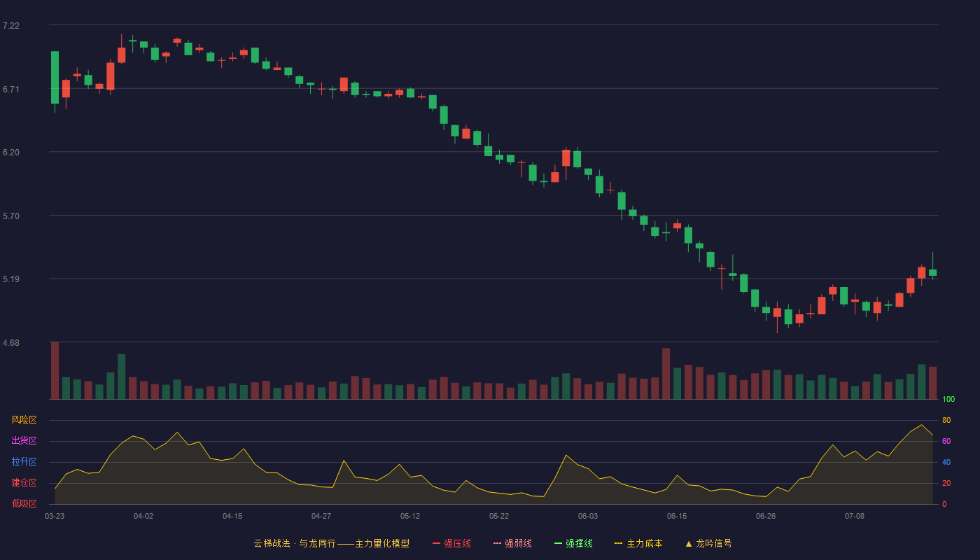Toggle the 强压线 legend series
Image resolution: width=980 pixels, height=560 pixels.
click(451, 543)
